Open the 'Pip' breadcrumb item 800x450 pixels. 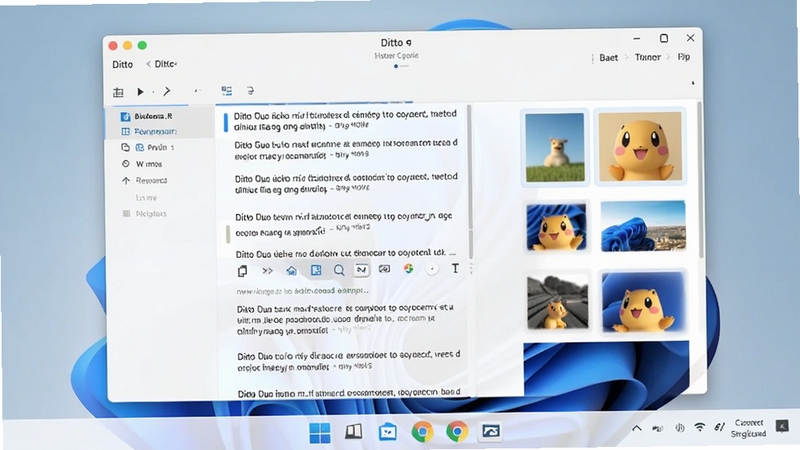(684, 57)
